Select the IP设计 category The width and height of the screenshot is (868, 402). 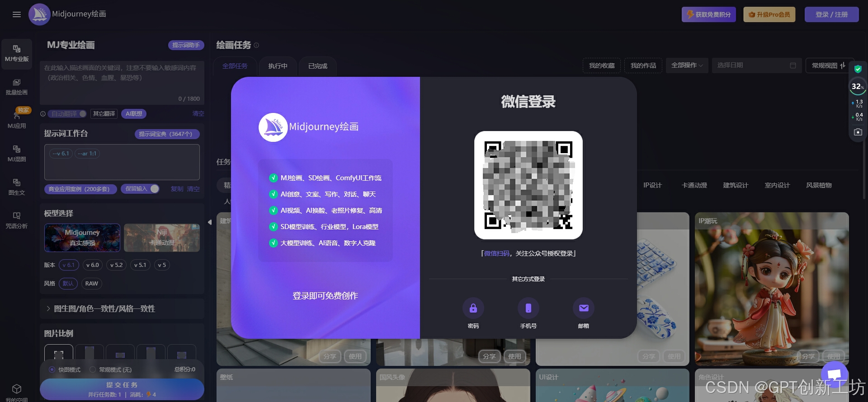(652, 185)
